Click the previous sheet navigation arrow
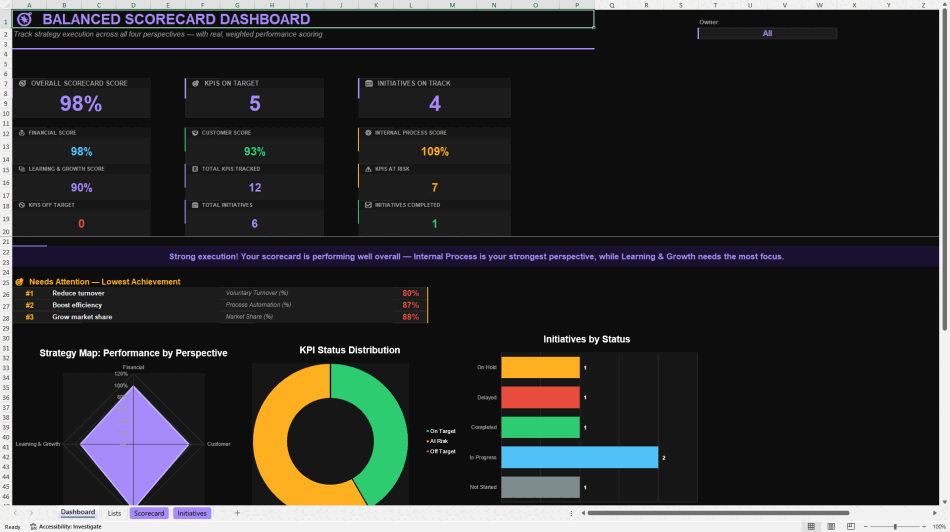This screenshot has width=950, height=532. (15, 513)
